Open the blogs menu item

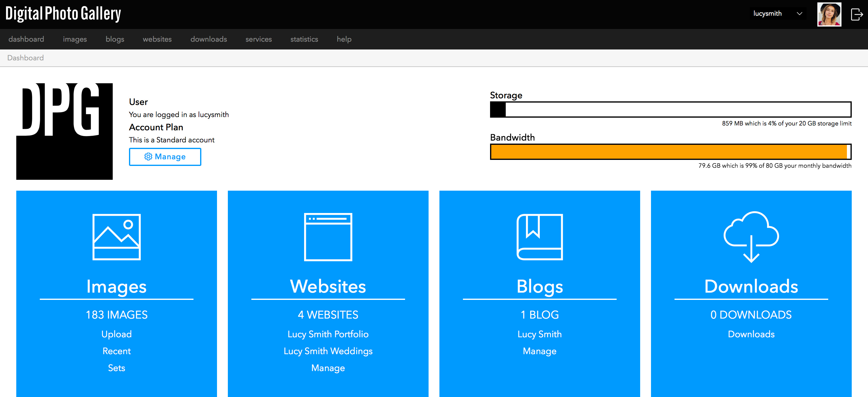tap(115, 39)
